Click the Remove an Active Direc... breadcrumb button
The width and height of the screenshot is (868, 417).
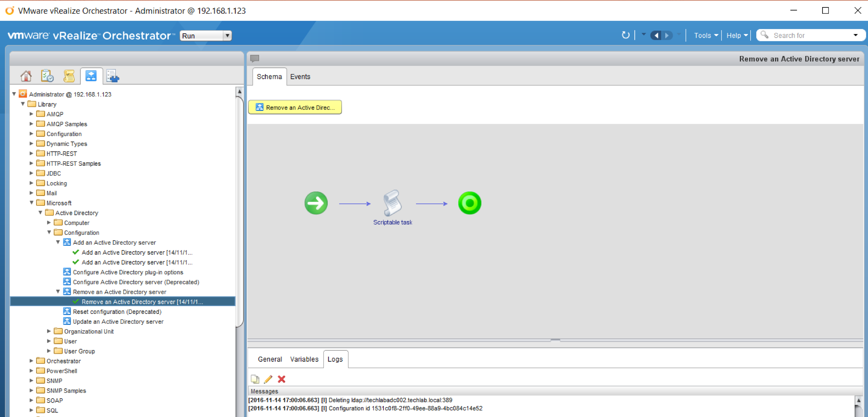(x=295, y=107)
